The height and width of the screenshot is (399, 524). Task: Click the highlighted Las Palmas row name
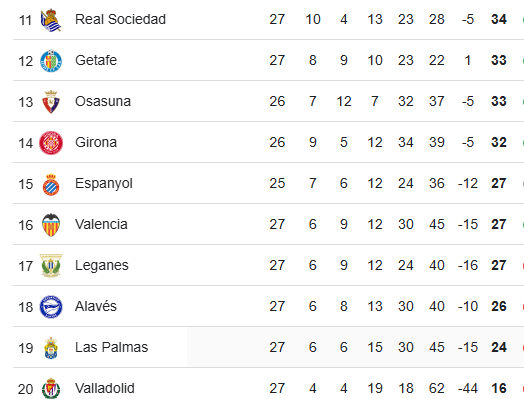(112, 347)
